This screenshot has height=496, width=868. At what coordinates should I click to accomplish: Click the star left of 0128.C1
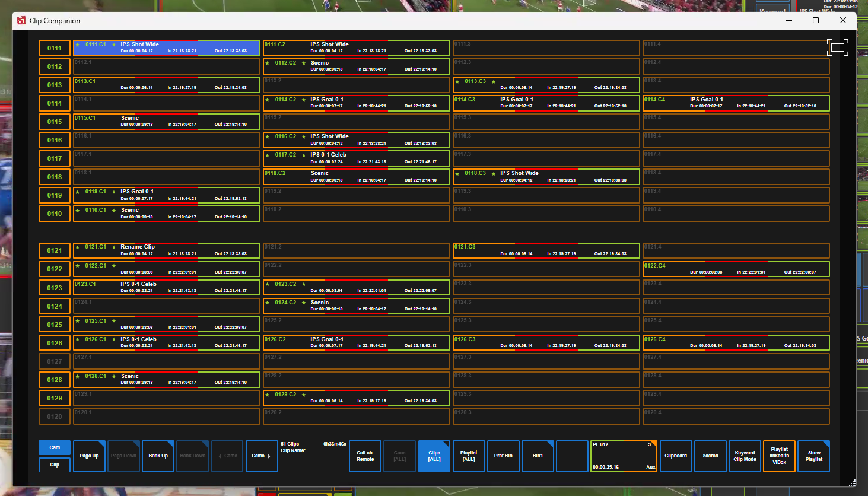(78, 376)
